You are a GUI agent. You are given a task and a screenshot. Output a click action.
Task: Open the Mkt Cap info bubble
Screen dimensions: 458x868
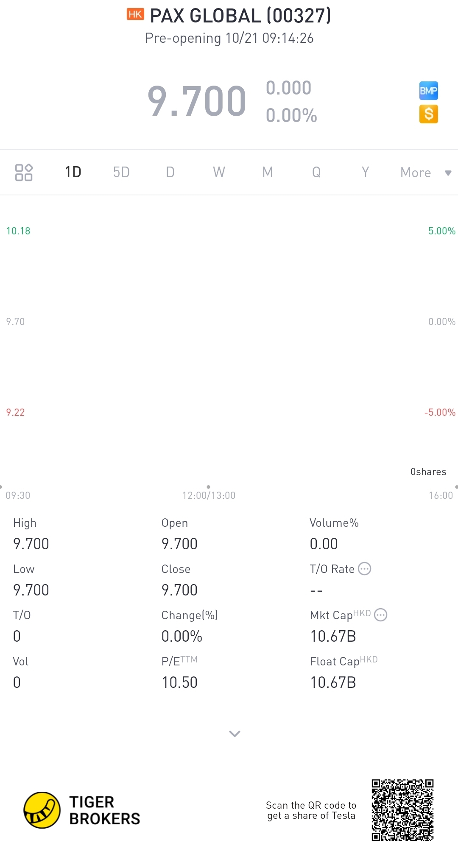coord(381,615)
